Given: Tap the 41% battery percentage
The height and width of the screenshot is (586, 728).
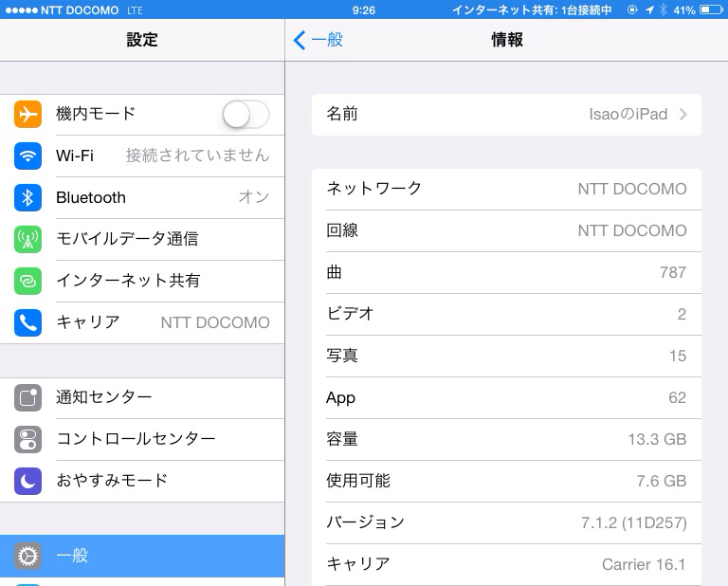Looking at the screenshot, I should 683,10.
